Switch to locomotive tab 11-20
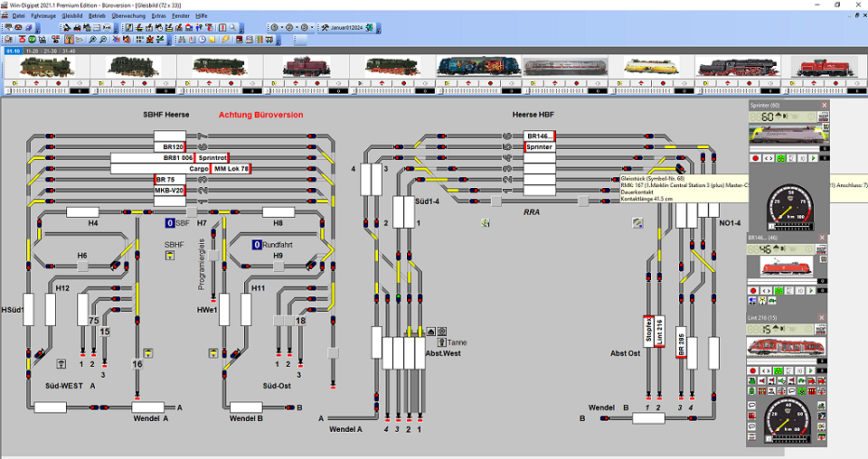The height and width of the screenshot is (459, 868). tap(33, 52)
